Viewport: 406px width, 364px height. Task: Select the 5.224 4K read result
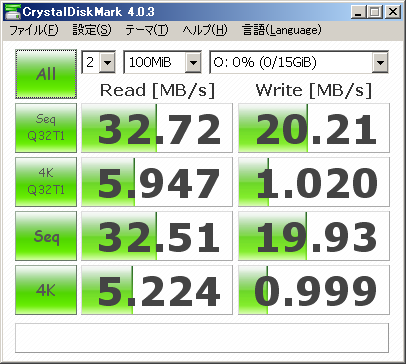[157, 290]
